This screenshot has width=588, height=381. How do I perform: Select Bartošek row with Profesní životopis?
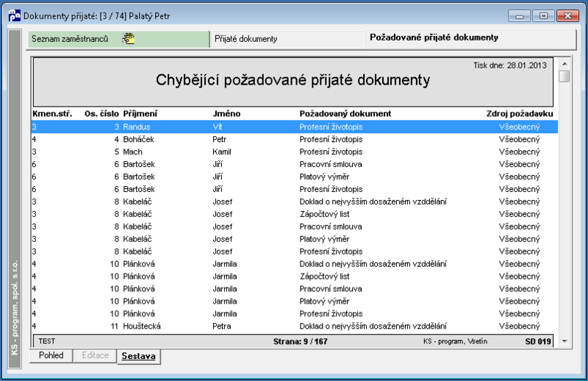[x=295, y=189]
